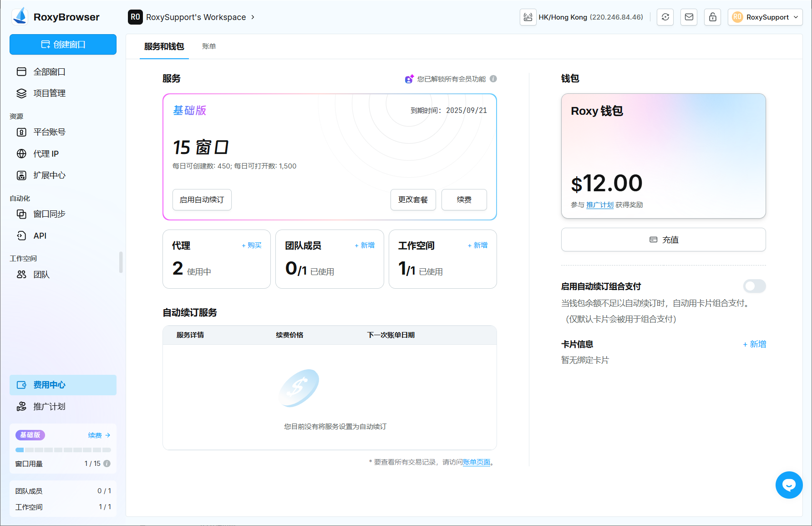Viewport: 812px width, 526px height.
Task: Click the RoxyBrowser sailboat logo
Action: [20, 17]
